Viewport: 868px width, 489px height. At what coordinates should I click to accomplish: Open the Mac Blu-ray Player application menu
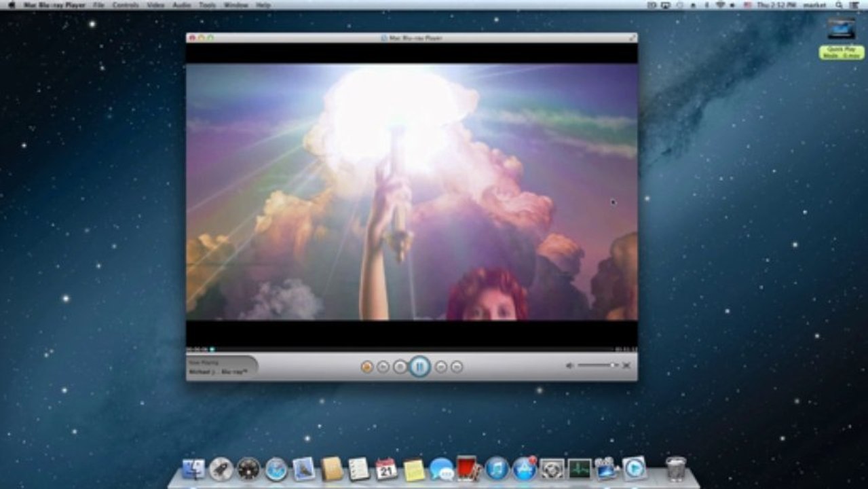coord(54,5)
